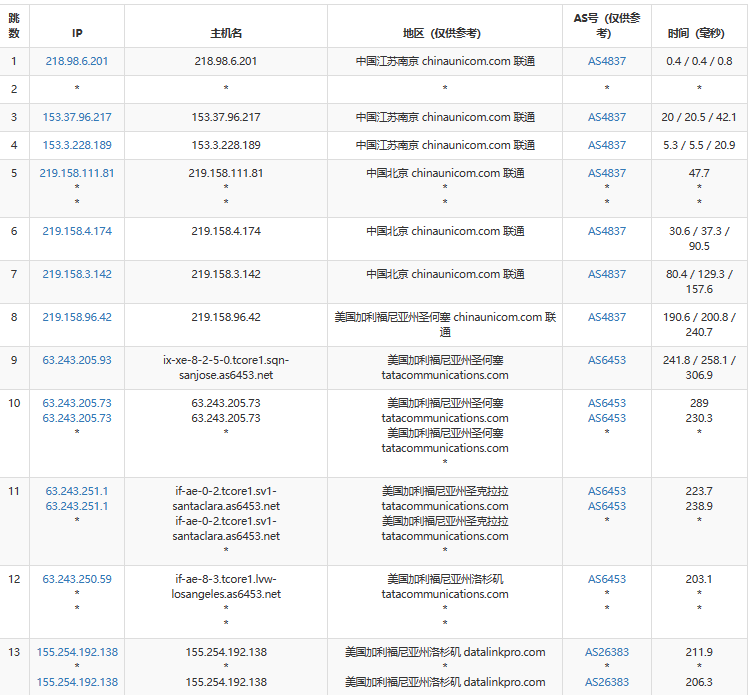The image size is (750, 695).
Task: Click the AS4837 link in hop 6 row
Action: coord(607,231)
